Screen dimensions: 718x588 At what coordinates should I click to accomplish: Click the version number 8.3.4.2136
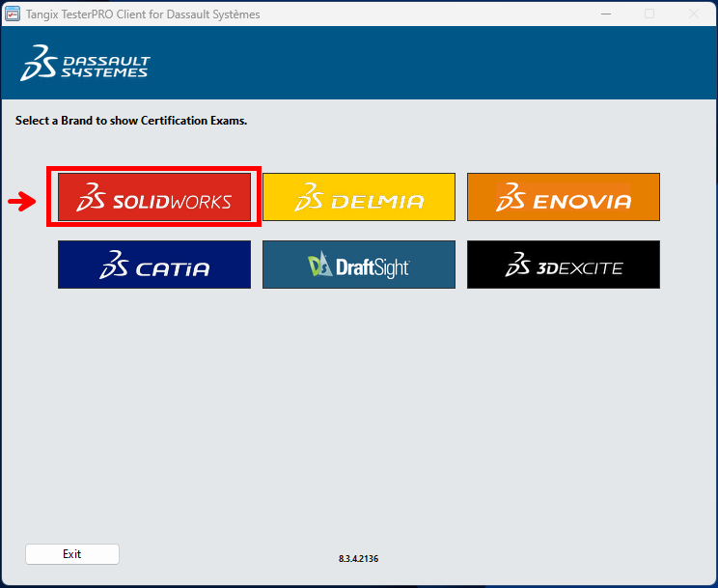(358, 559)
